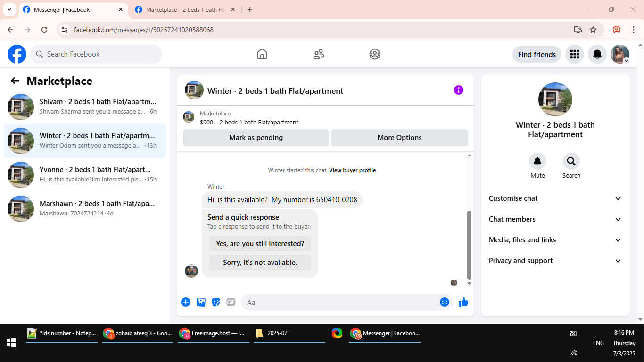Viewport: 644px width, 362px height.
Task: Open the Shivam conversation
Action: click(85, 107)
